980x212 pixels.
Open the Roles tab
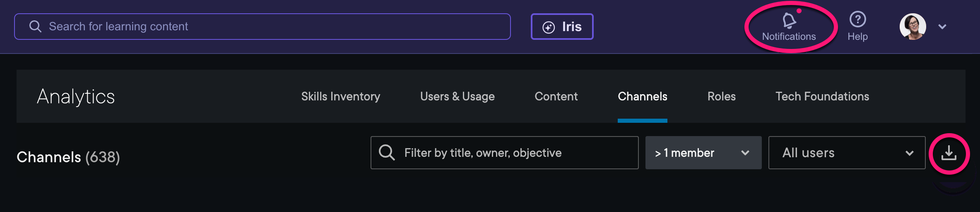[721, 96]
